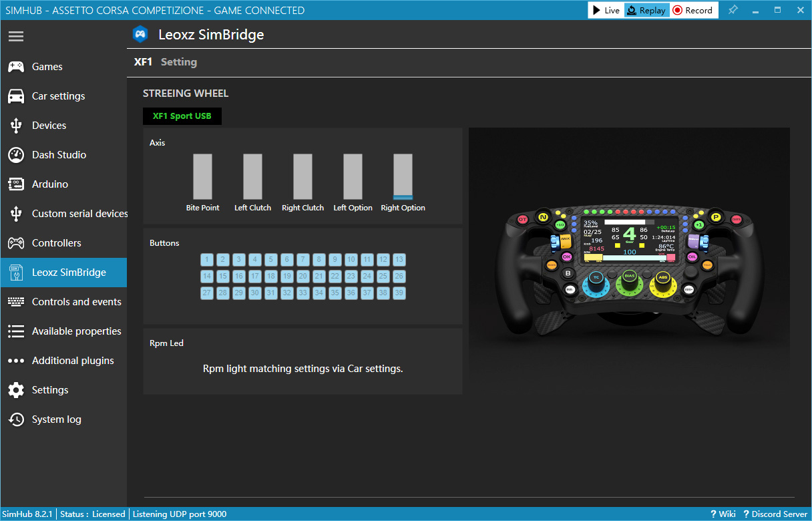Open Car settings via the car icon
The height and width of the screenshot is (521, 812).
point(16,96)
